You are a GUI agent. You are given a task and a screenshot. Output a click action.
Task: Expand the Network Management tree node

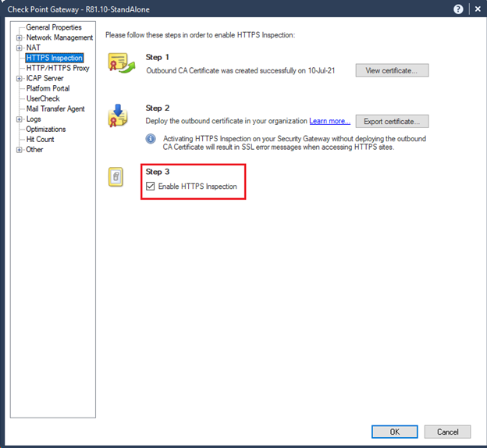(x=19, y=37)
